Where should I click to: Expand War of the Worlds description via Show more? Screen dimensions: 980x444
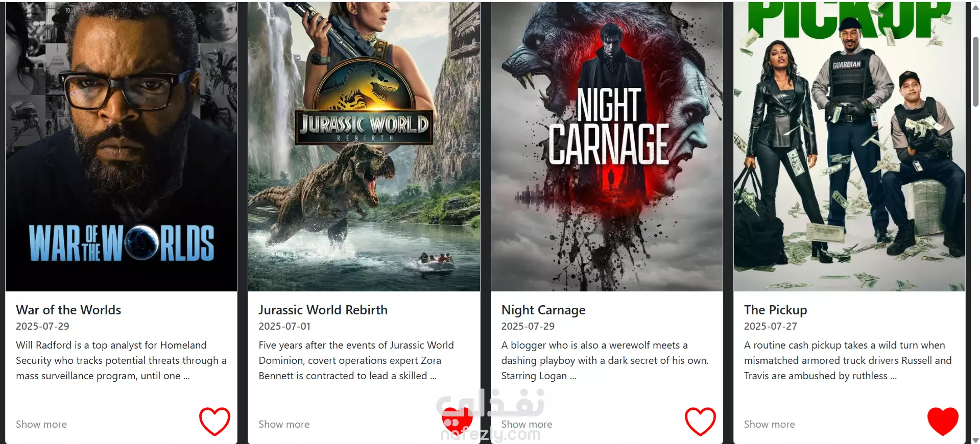click(x=41, y=424)
